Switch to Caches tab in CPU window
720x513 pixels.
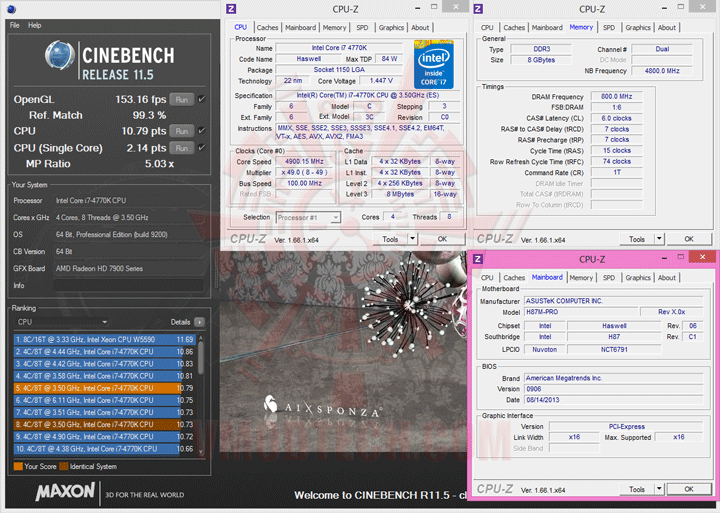click(267, 28)
